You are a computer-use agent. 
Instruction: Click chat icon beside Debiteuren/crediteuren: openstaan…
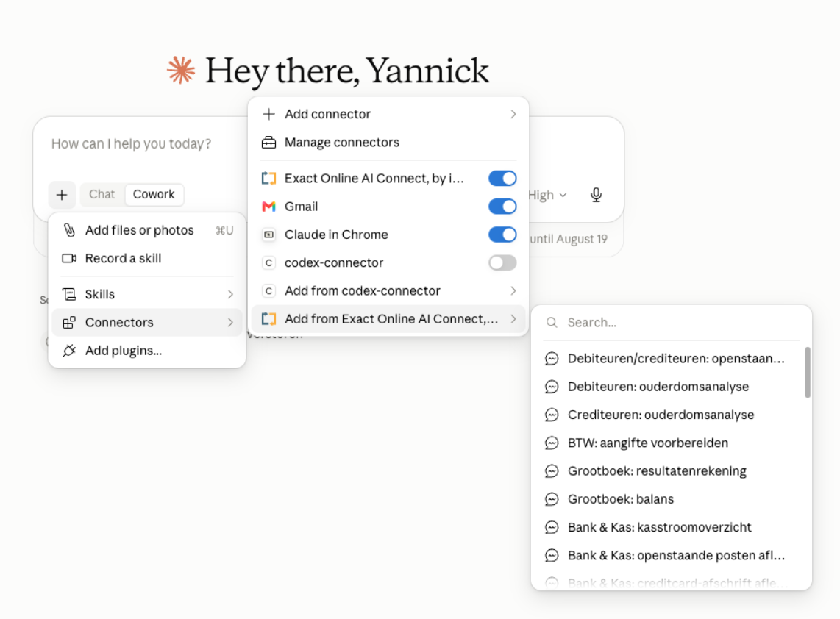click(551, 359)
